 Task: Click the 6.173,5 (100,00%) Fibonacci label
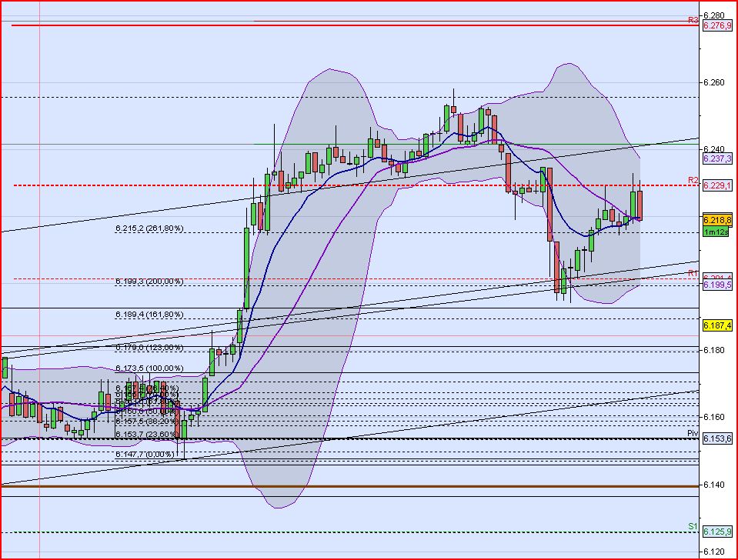[x=147, y=368]
